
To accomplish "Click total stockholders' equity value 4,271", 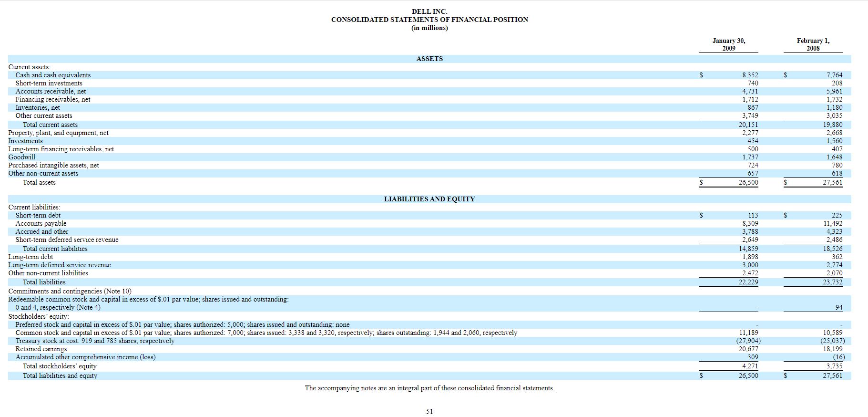I will coord(750,366).
